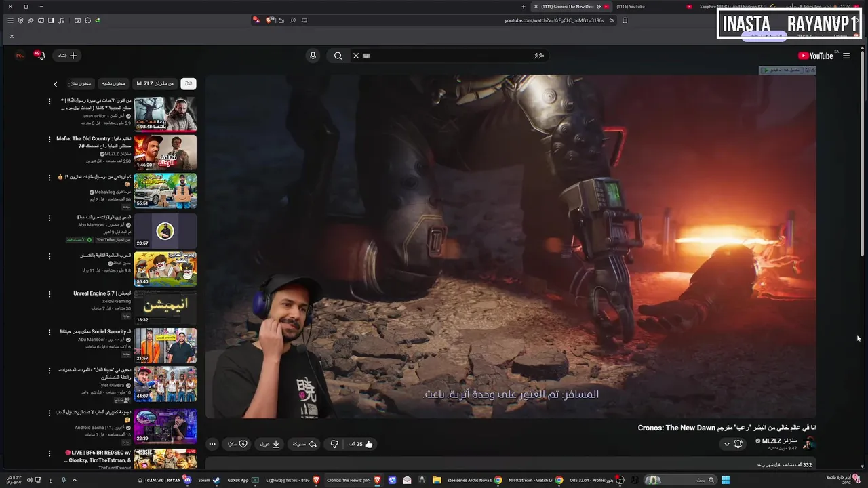The image size is (868, 488).
Task: Select the 'All' filter chip
Action: pos(189,83)
